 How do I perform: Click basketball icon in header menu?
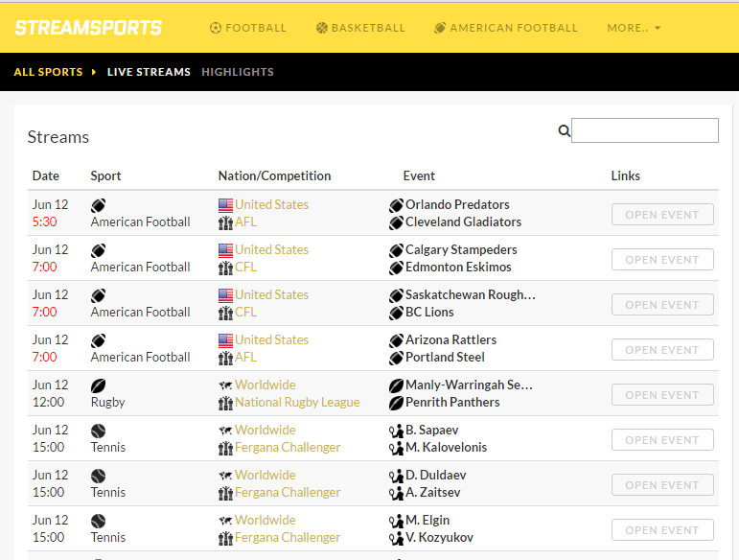322,28
